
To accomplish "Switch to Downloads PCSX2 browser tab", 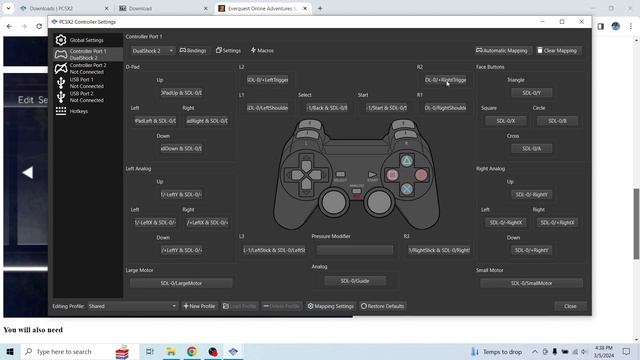I will point(64,8).
